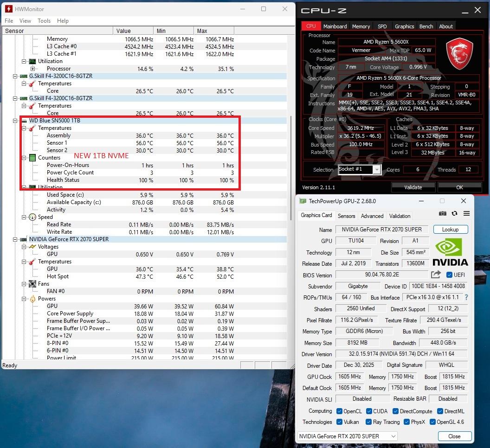
Task: Collapse the first G.Skill F4-3200C16-8GTZR node
Action: (15, 76)
